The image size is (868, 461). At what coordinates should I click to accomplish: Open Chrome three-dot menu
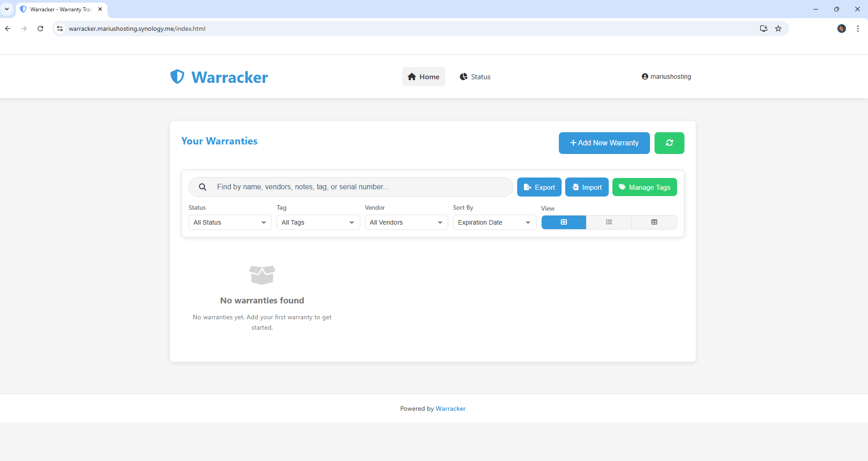coord(858,29)
